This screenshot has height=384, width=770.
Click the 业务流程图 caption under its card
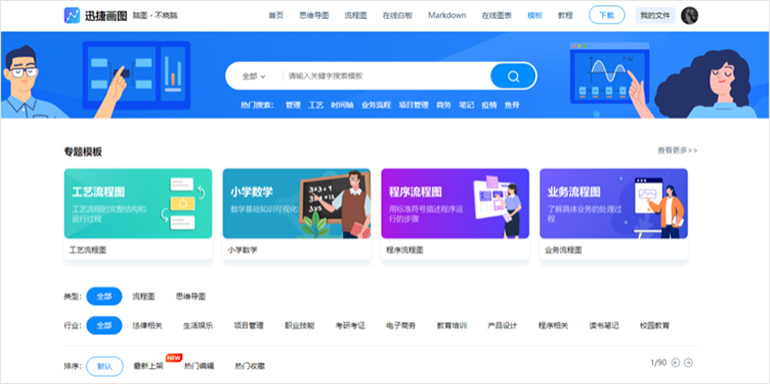pyautogui.click(x=563, y=250)
